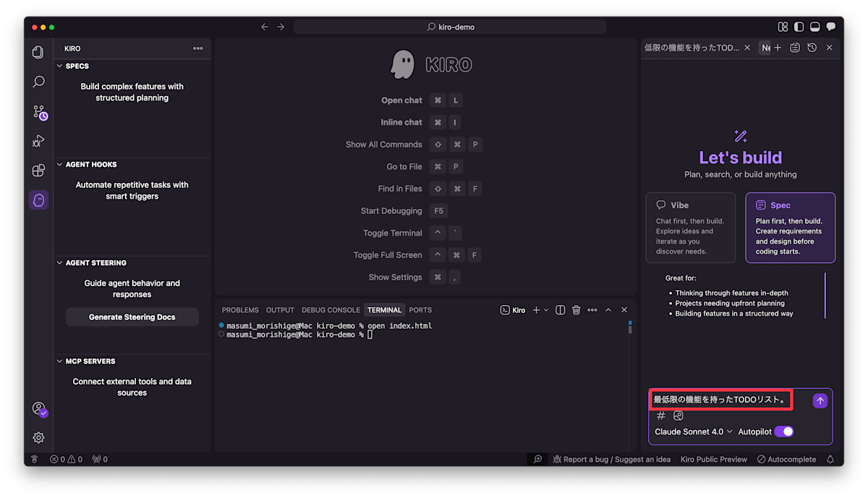Add context with the # icon
The height and width of the screenshot is (498, 868).
tap(661, 416)
